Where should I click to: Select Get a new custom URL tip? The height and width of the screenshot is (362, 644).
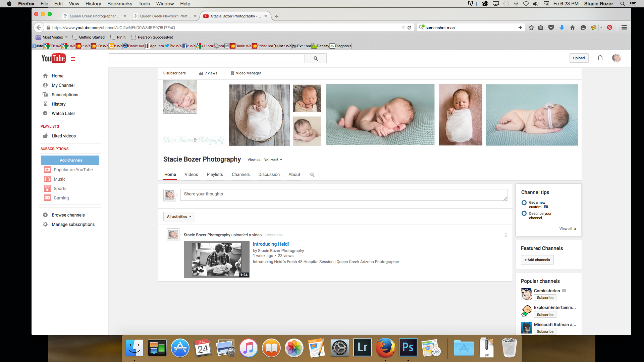pos(539,204)
